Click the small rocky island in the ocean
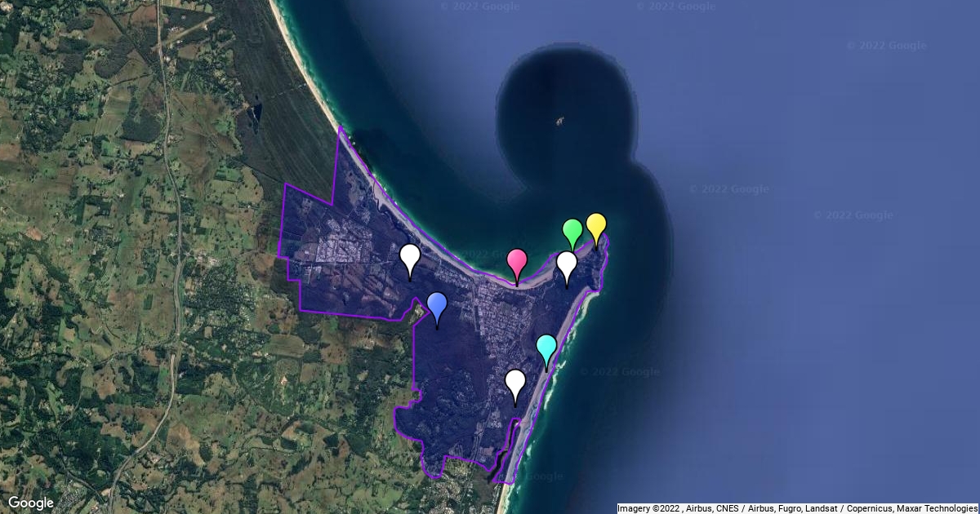This screenshot has width=980, height=514. (x=560, y=122)
